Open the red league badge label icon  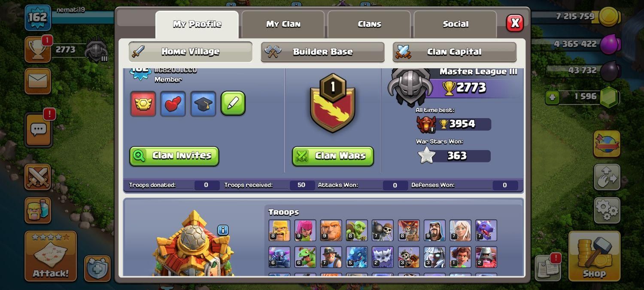click(143, 104)
